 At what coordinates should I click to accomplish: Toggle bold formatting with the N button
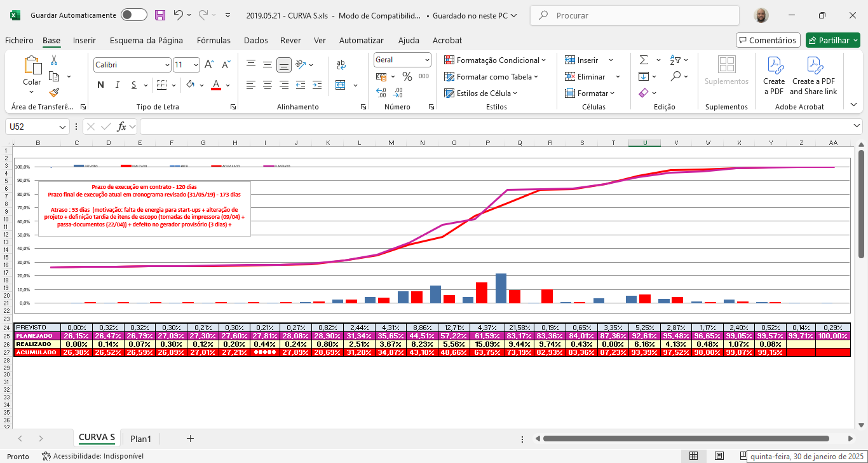(100, 85)
